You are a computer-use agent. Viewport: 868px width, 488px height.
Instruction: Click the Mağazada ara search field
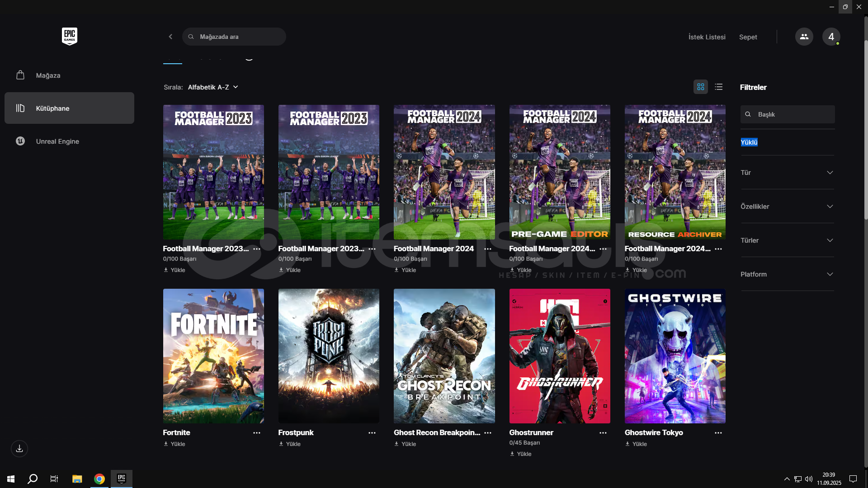click(234, 37)
